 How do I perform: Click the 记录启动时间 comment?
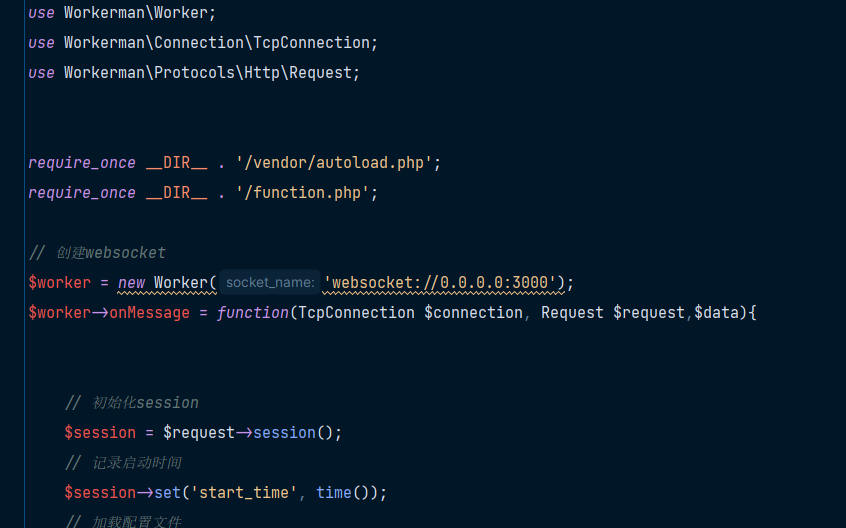coord(122,463)
